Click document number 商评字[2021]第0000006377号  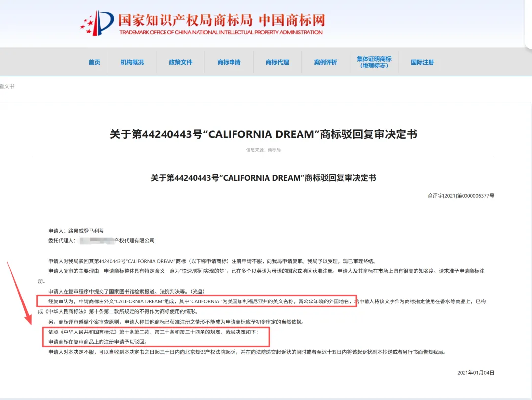(x=461, y=196)
